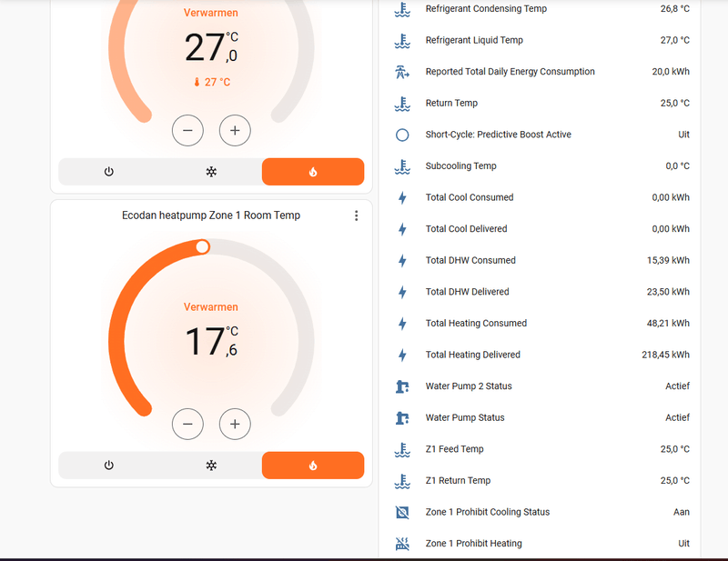Click the Water Pump 2 Status pump icon

tap(402, 386)
